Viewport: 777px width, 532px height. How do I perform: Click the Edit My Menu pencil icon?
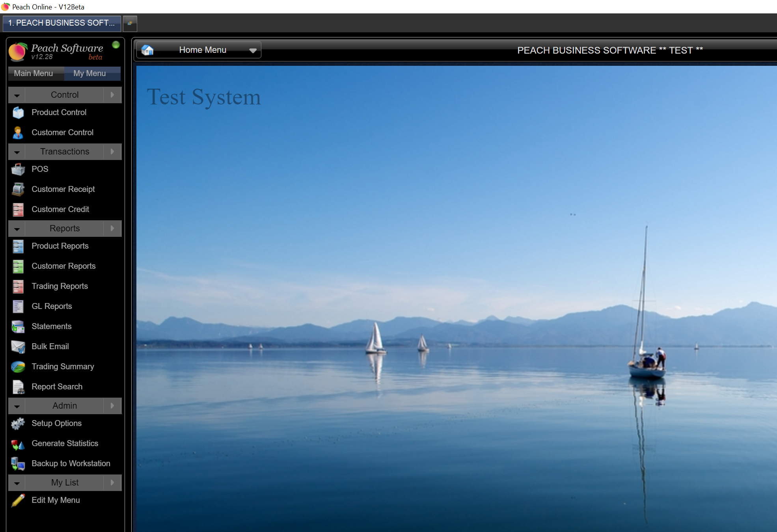18,500
